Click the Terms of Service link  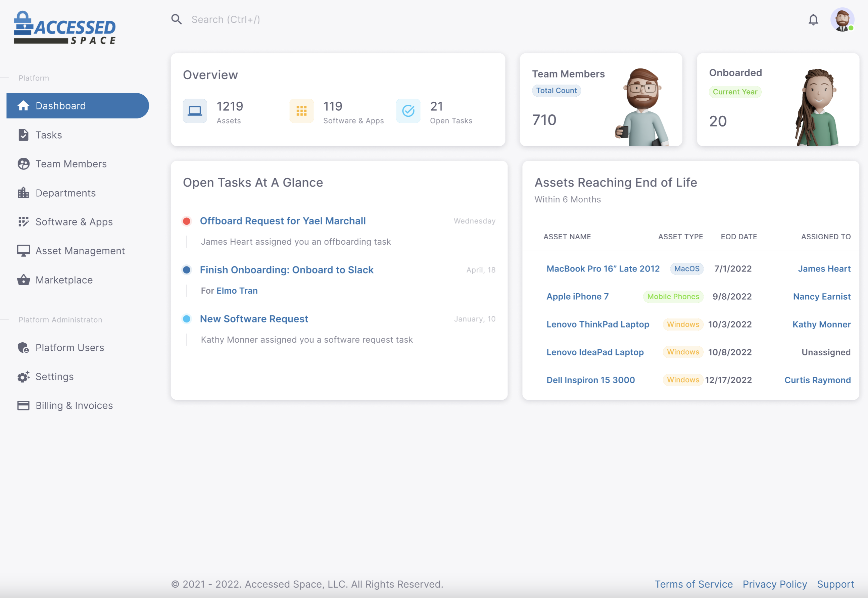pyautogui.click(x=693, y=584)
